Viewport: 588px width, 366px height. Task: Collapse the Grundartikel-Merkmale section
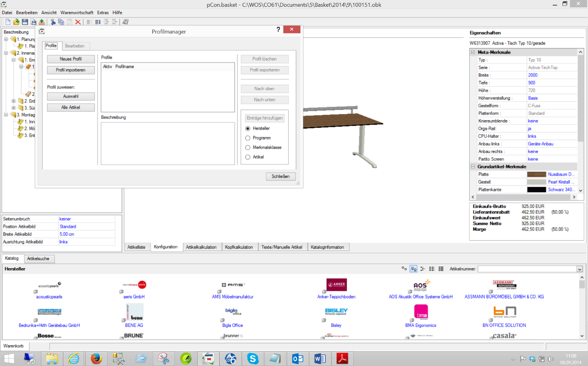pyautogui.click(x=473, y=167)
